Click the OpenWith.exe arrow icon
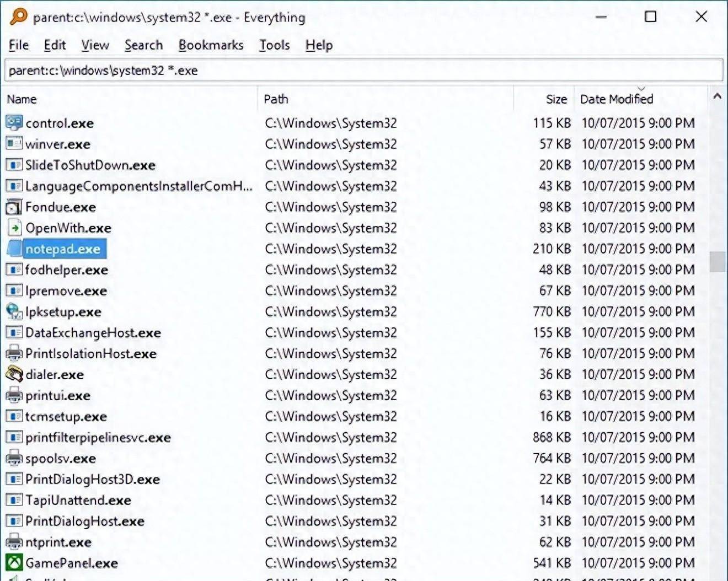The height and width of the screenshot is (581, 728). point(14,227)
